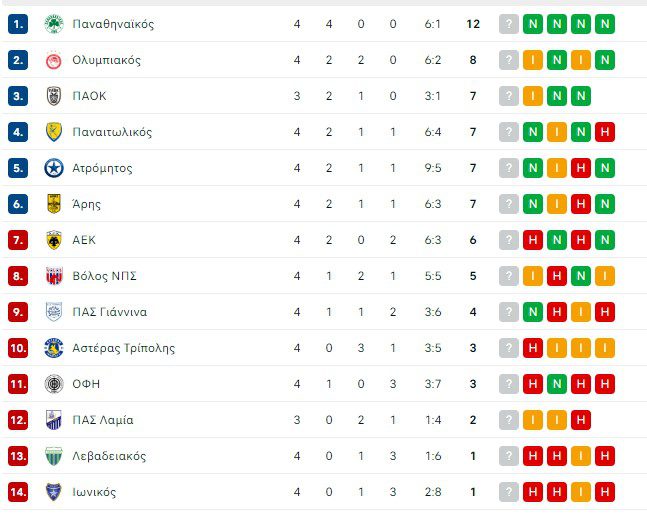This screenshot has width=647, height=516.
Task: Click the red H loss badge in Παναιτωλικός row
Action: tap(604, 132)
